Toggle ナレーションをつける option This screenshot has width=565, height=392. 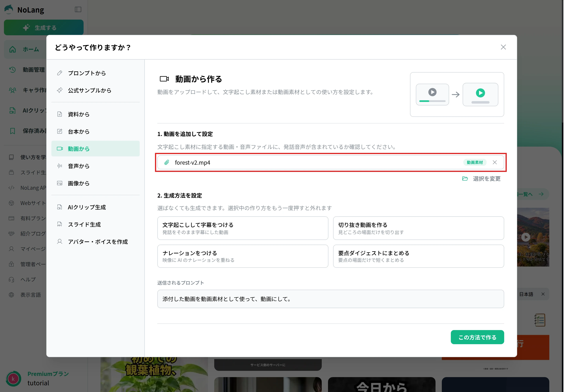[243, 256]
